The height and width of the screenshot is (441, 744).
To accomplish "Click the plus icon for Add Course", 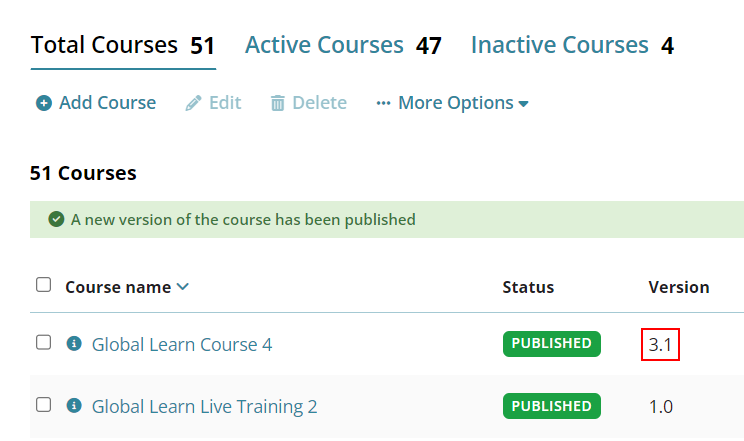I will point(44,103).
